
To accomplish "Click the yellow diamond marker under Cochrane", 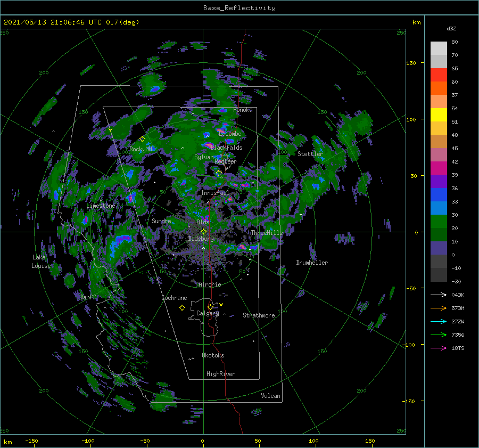I will coord(182,308).
